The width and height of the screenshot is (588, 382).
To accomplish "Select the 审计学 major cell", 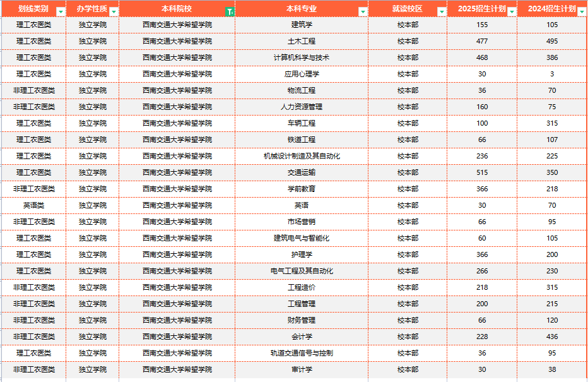I will pos(302,369).
